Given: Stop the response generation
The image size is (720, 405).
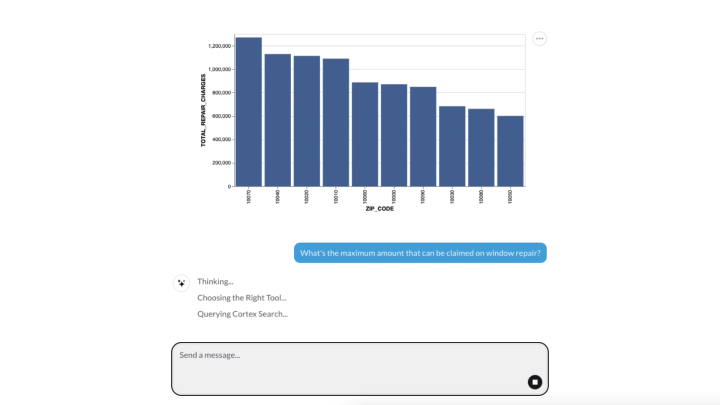Looking at the screenshot, I should (x=534, y=382).
